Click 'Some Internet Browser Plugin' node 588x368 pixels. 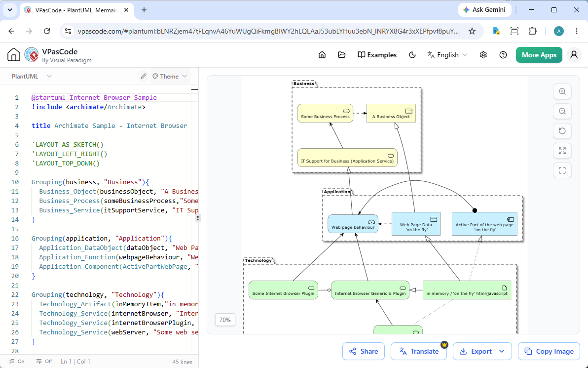pos(283,290)
